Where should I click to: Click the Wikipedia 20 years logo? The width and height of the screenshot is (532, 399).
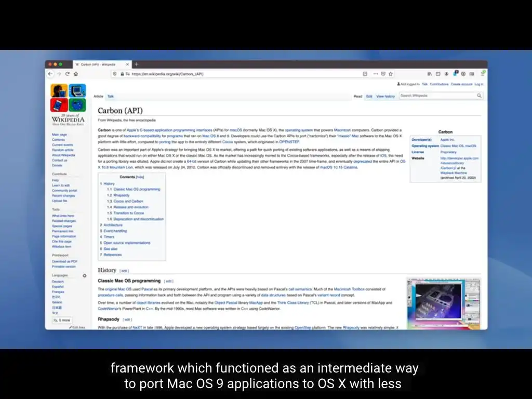[68, 105]
